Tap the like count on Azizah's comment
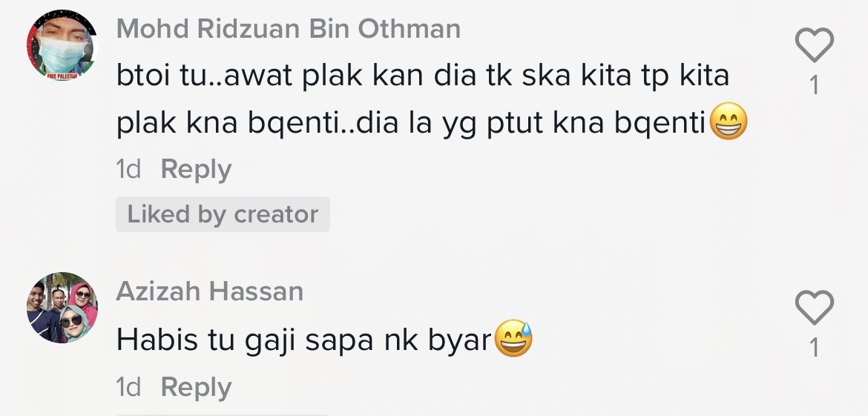Screen dimensions: 868x416 tap(814, 347)
